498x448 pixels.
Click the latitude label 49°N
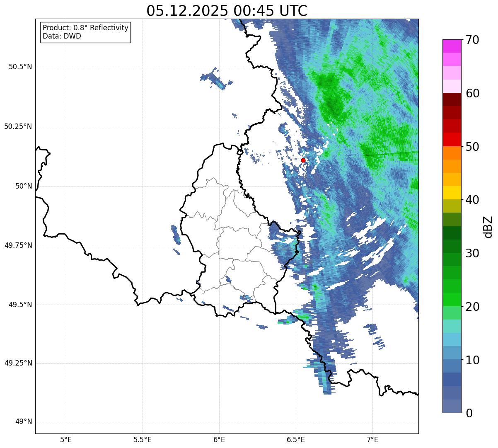click(24, 422)
